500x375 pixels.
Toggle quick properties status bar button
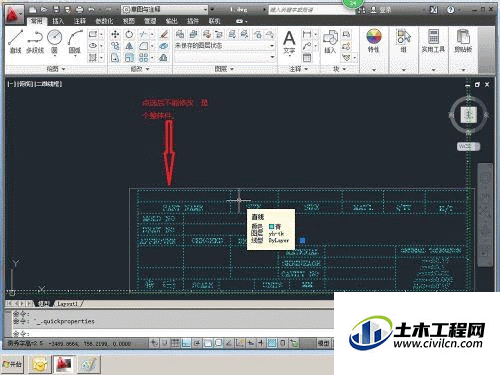[283, 343]
